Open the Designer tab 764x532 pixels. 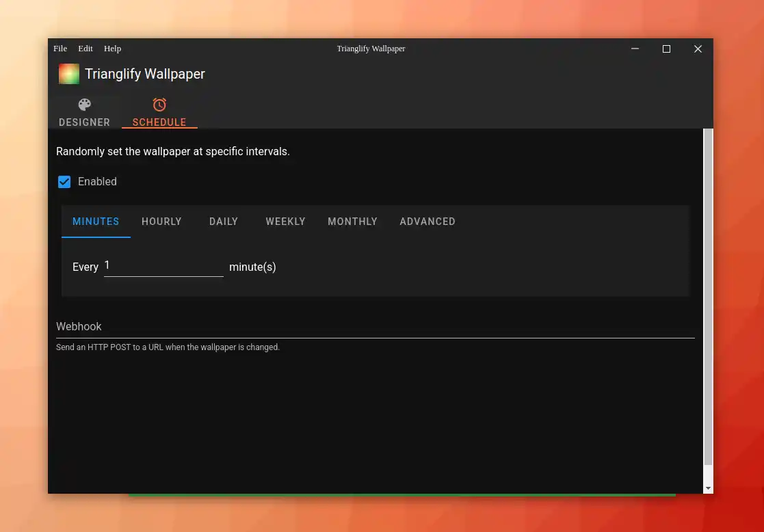click(x=85, y=113)
